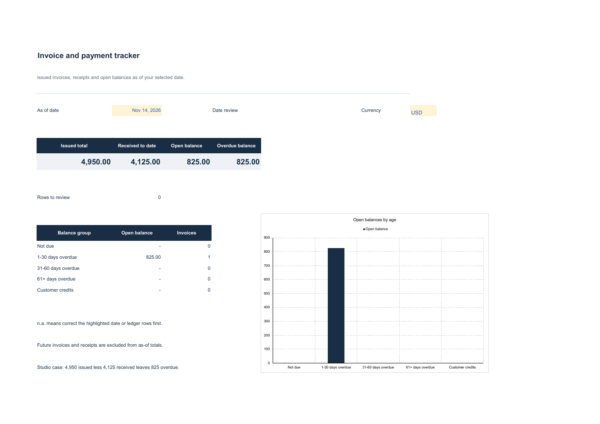Click the 4,125.00 received value
This screenshot has width=600, height=424.
pos(145,162)
